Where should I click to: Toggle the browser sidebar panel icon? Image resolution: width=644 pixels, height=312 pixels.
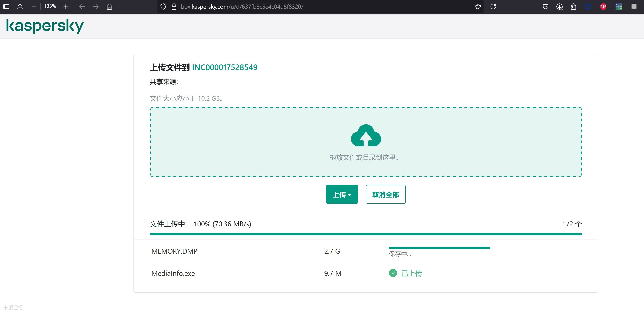7,7
